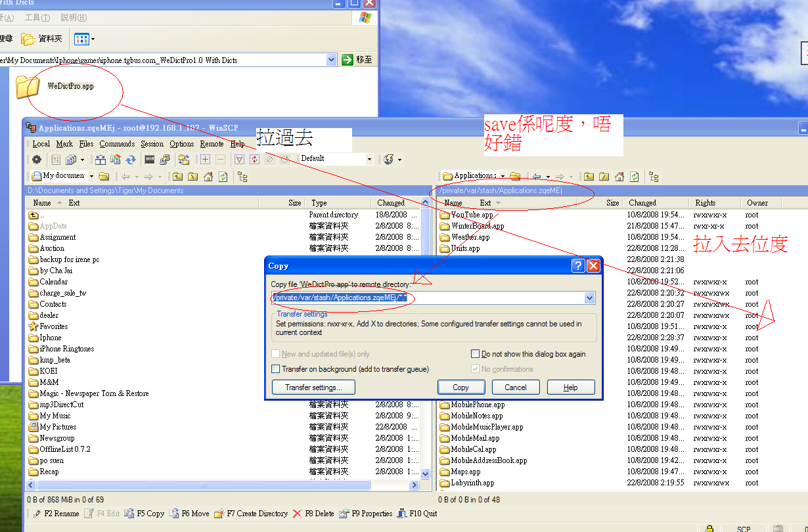The width and height of the screenshot is (808, 532).
Task: Open the terminal console icon
Action: click(150, 159)
